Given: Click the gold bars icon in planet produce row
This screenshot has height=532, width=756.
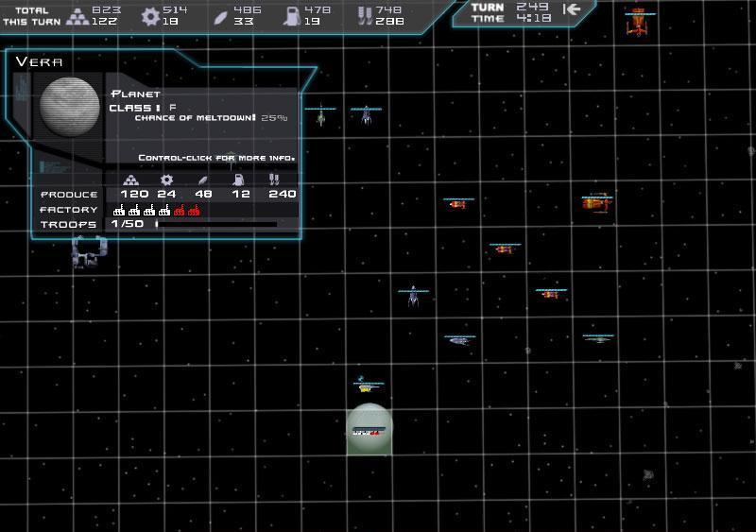Looking at the screenshot, I should [132, 180].
